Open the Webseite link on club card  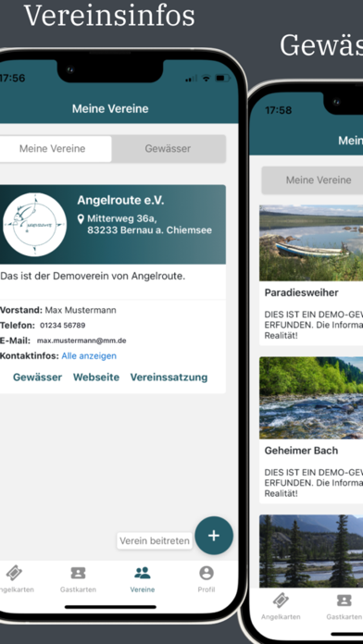[96, 377]
